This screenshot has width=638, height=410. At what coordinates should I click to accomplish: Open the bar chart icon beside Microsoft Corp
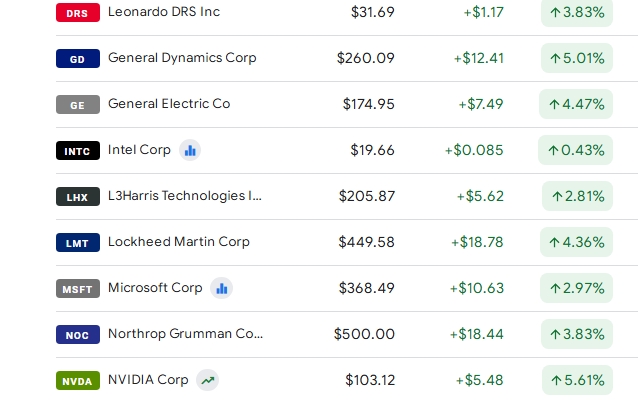[x=221, y=288]
